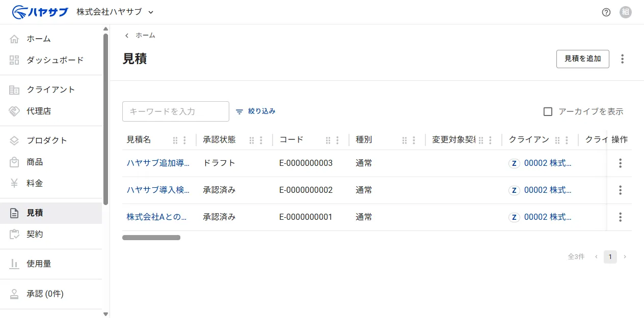Image resolution: width=644 pixels, height=318 pixels.
Task: Click the Z client badge for E-0000000003
Action: [514, 163]
